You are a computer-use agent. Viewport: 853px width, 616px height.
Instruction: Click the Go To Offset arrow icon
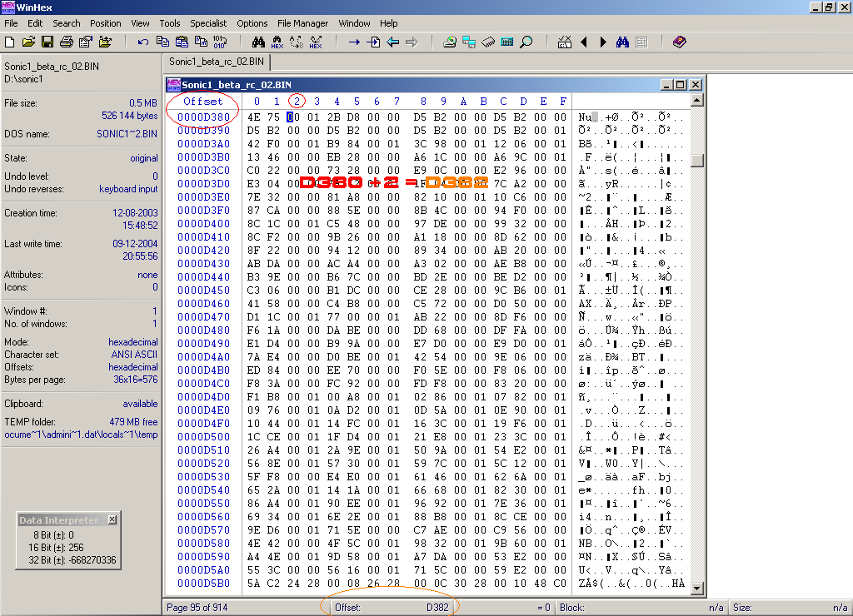[x=354, y=42]
